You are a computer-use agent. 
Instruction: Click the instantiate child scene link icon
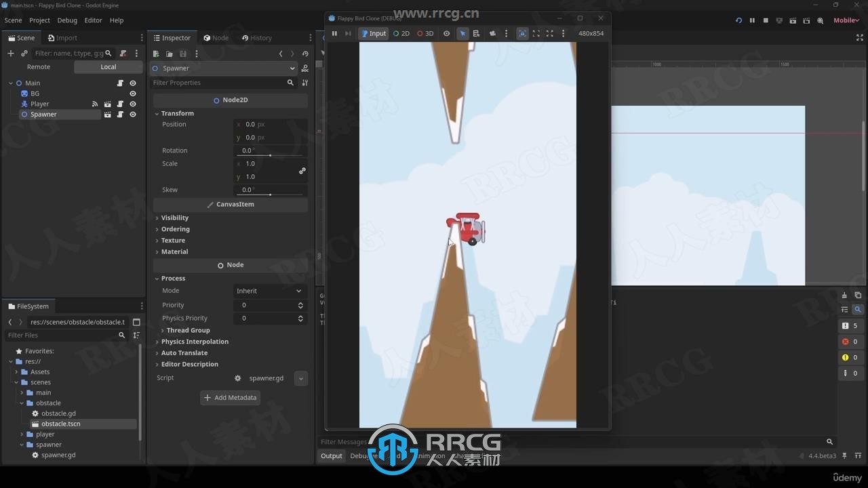click(24, 53)
